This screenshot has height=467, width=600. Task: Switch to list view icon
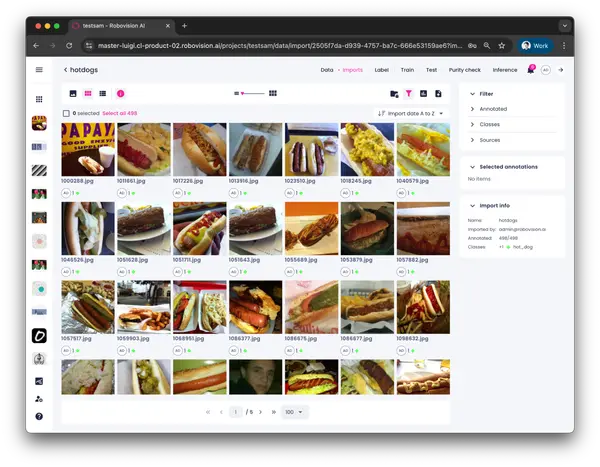[103, 93]
